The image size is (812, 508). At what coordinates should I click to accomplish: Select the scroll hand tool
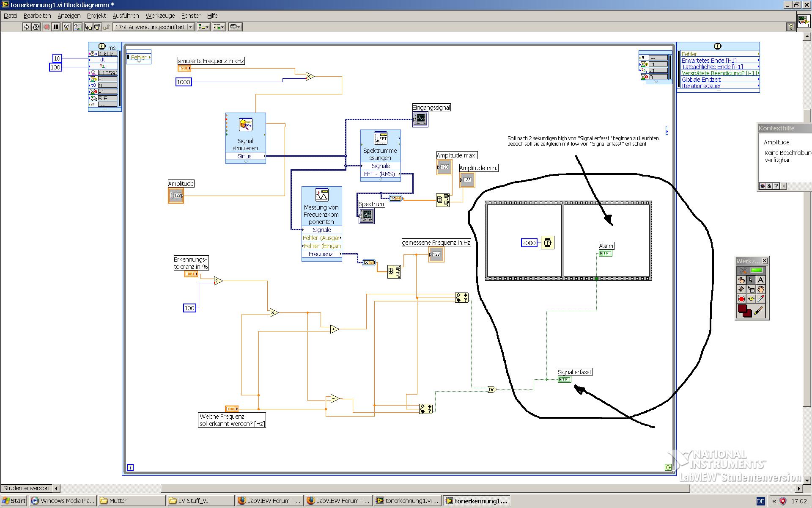click(x=760, y=289)
